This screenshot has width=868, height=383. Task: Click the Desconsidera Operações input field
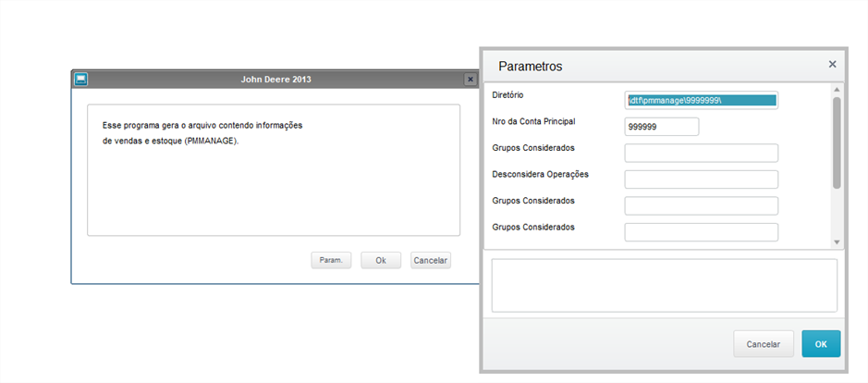point(702,179)
